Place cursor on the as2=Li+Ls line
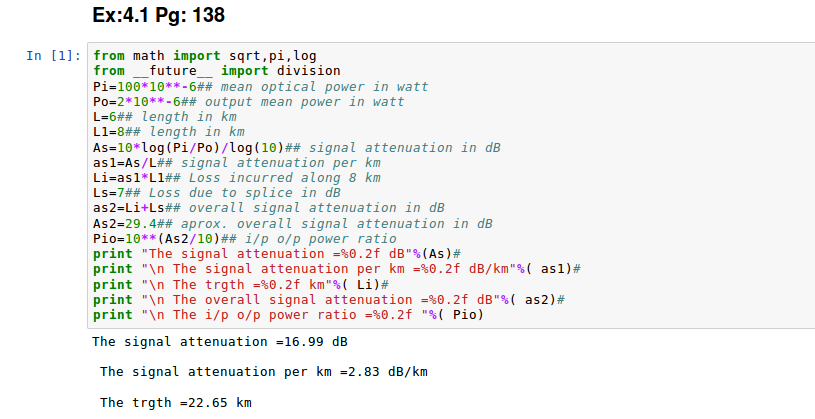The width and height of the screenshot is (815, 419). pyautogui.click(x=268, y=208)
